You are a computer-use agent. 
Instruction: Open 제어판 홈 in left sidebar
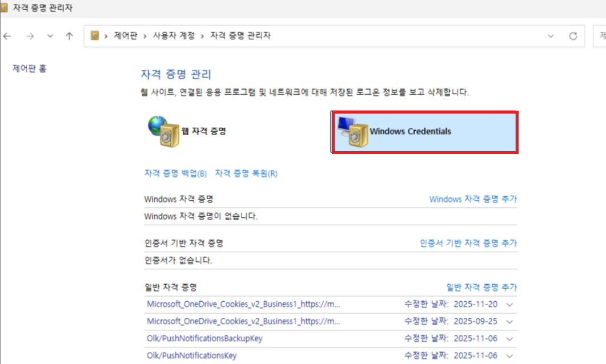point(29,68)
